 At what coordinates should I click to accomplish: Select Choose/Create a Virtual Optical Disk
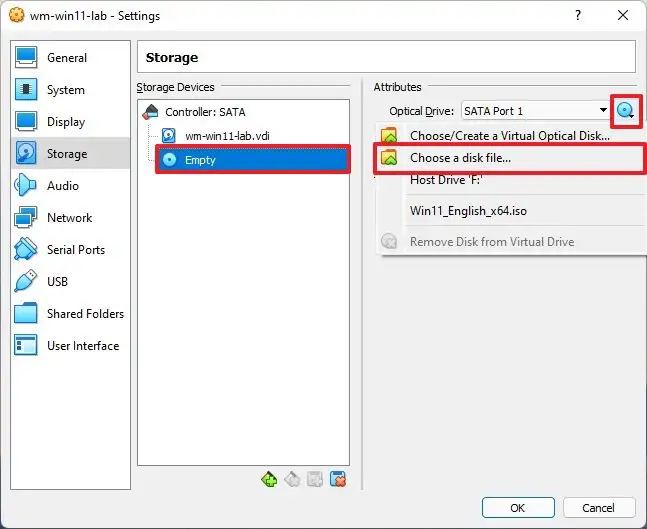click(509, 135)
